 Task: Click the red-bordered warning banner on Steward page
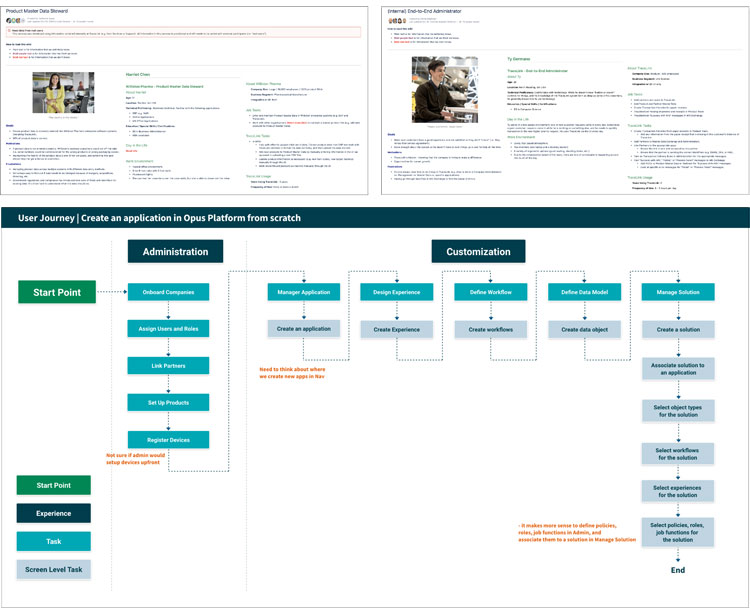(184, 32)
